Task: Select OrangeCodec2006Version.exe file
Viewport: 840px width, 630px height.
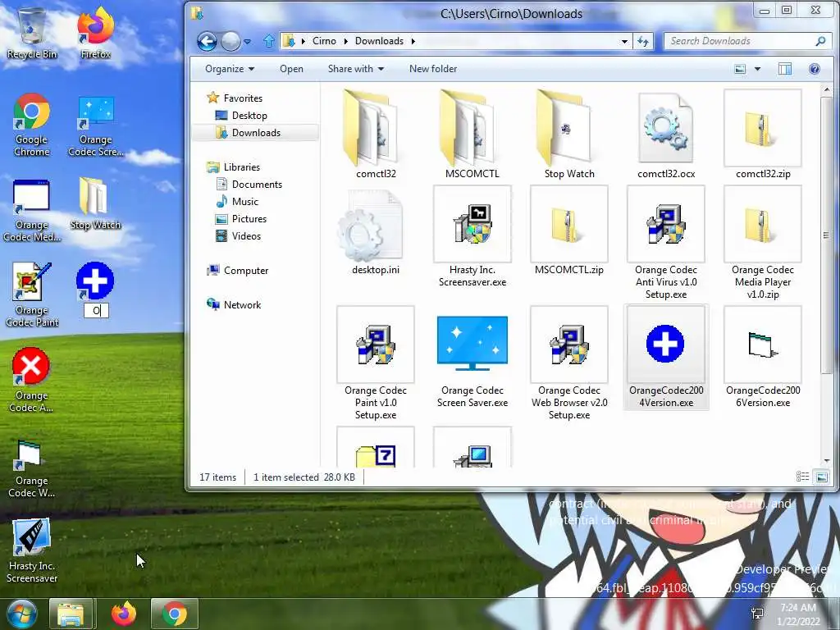Action: click(x=763, y=358)
